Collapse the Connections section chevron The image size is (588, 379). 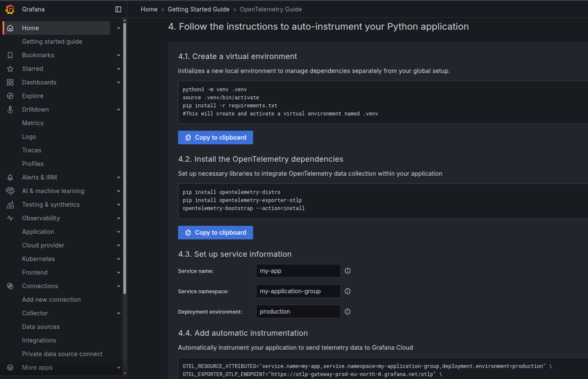[x=119, y=286]
